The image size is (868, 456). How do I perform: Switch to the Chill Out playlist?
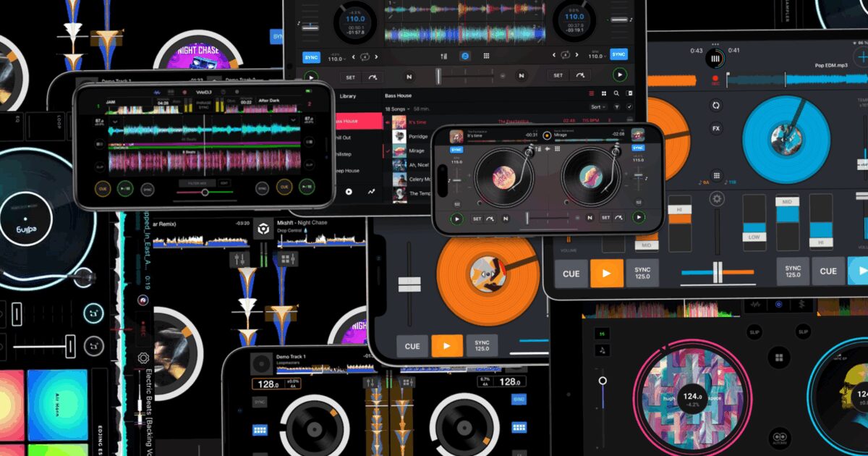(344, 138)
